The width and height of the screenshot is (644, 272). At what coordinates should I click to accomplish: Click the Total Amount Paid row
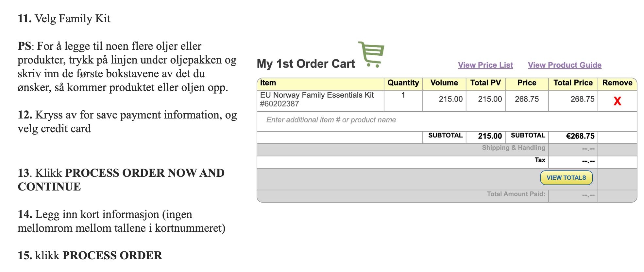[x=447, y=196]
